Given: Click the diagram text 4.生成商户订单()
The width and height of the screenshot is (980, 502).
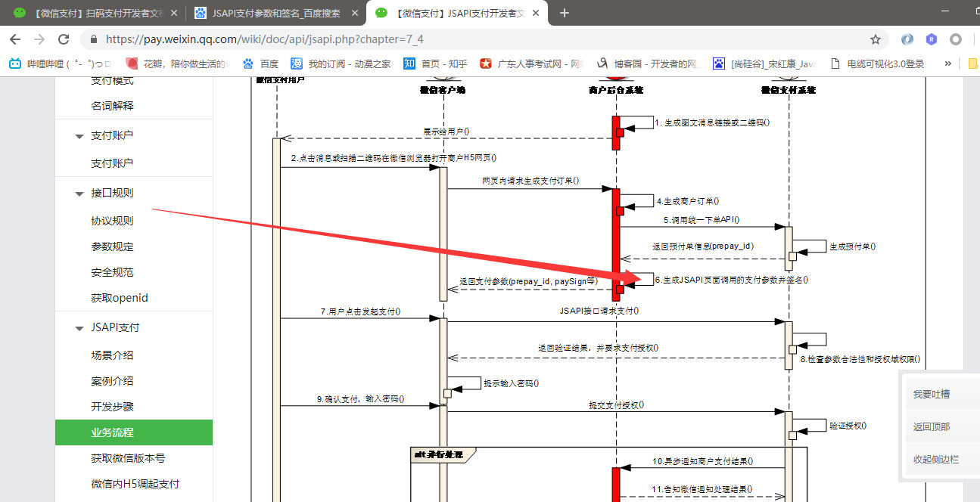Looking at the screenshot, I should [x=688, y=201].
